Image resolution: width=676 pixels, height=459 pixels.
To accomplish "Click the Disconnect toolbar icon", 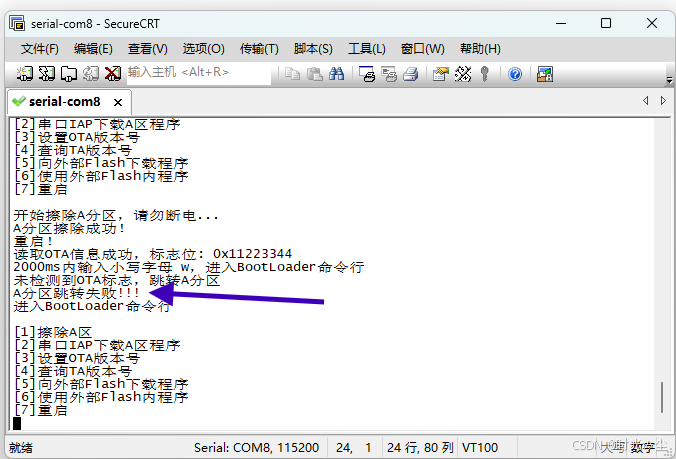I will pos(113,74).
